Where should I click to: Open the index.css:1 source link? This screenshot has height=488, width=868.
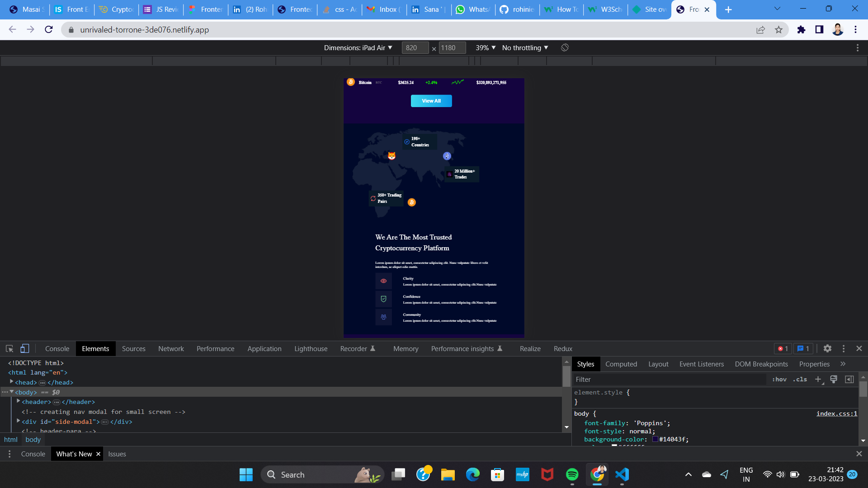pos(836,413)
